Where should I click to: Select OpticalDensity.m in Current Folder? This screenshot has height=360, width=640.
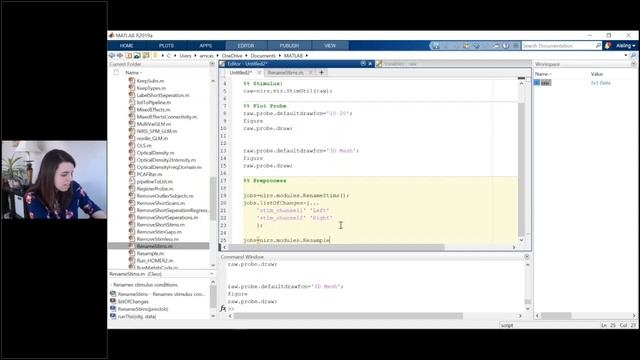[x=155, y=153]
